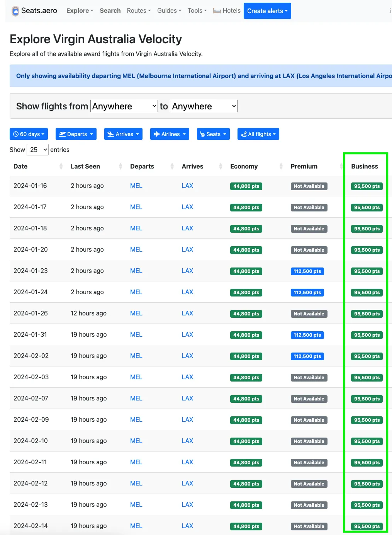
Task: Click the Explore Virgin Australia Velocity heading
Action: pos(96,39)
